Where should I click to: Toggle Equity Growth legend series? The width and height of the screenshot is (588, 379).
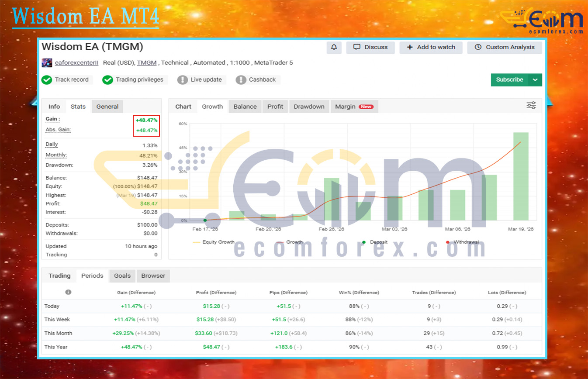click(x=213, y=242)
